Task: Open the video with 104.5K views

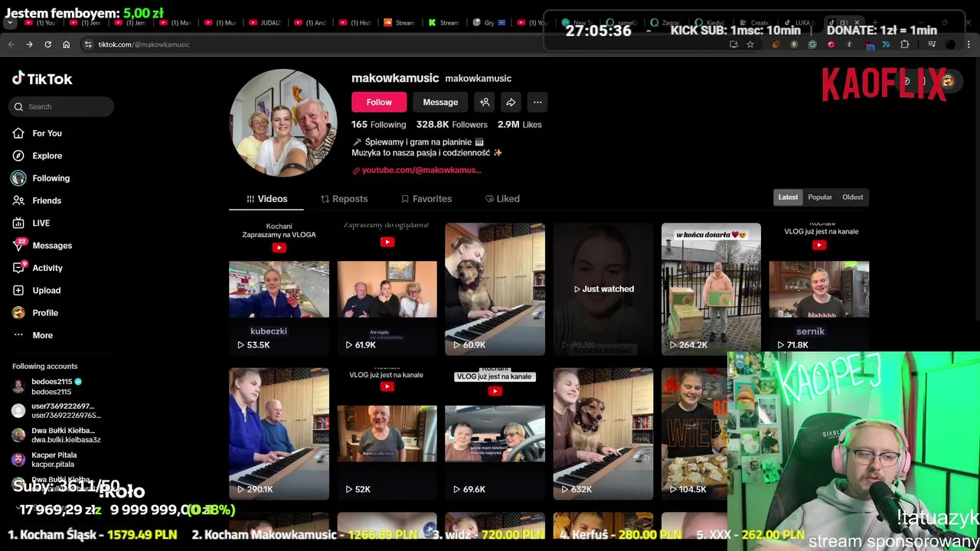Action: coord(694,434)
